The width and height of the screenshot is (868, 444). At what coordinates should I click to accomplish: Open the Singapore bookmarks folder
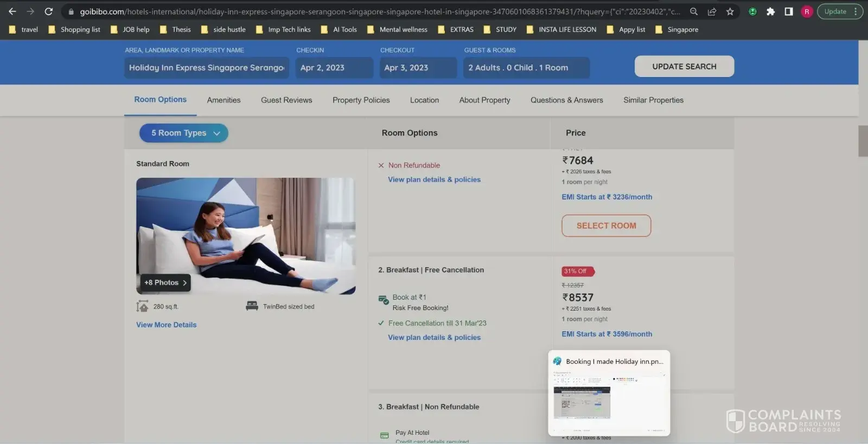pos(677,30)
